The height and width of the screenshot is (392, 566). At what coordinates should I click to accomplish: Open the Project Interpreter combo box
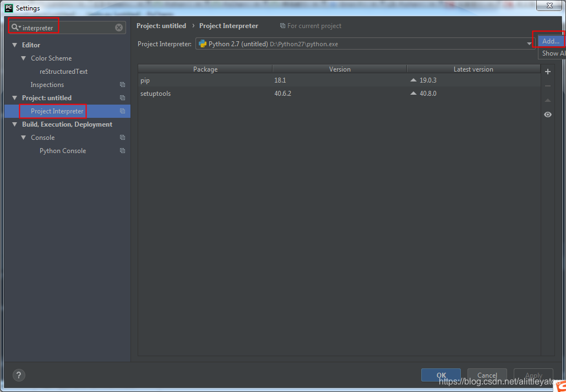(x=365, y=43)
